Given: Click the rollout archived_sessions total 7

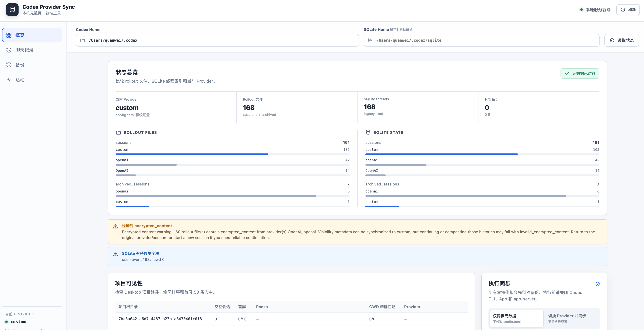Looking at the screenshot, I should [x=348, y=184].
